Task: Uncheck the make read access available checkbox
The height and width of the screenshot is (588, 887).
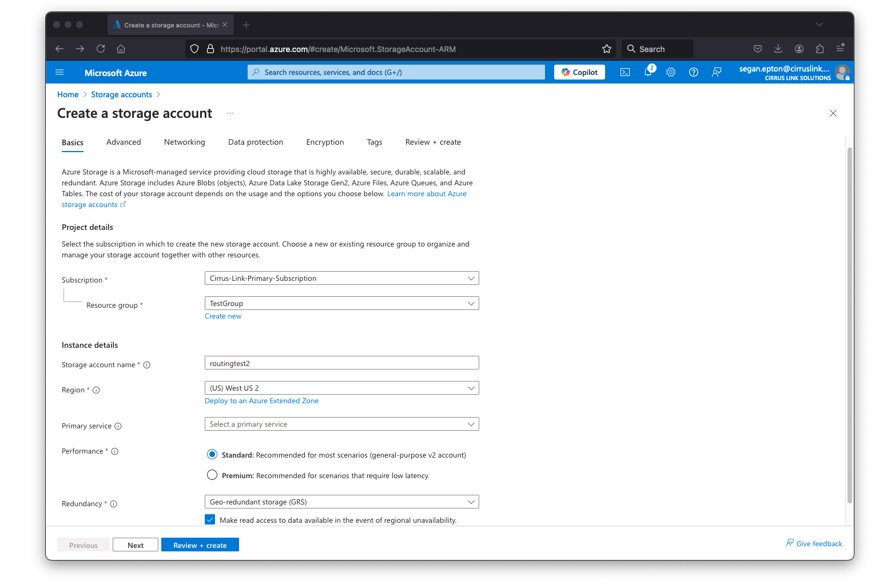Action: click(x=210, y=520)
